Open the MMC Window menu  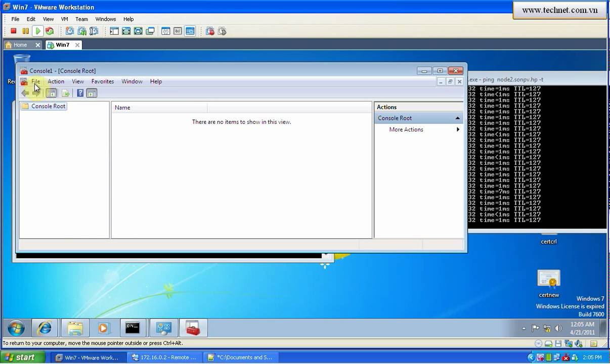(132, 81)
